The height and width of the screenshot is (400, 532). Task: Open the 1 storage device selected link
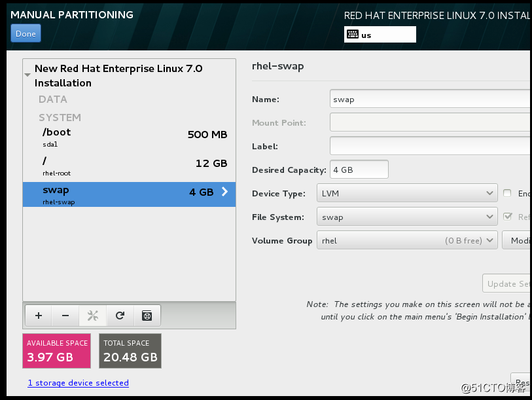78,383
